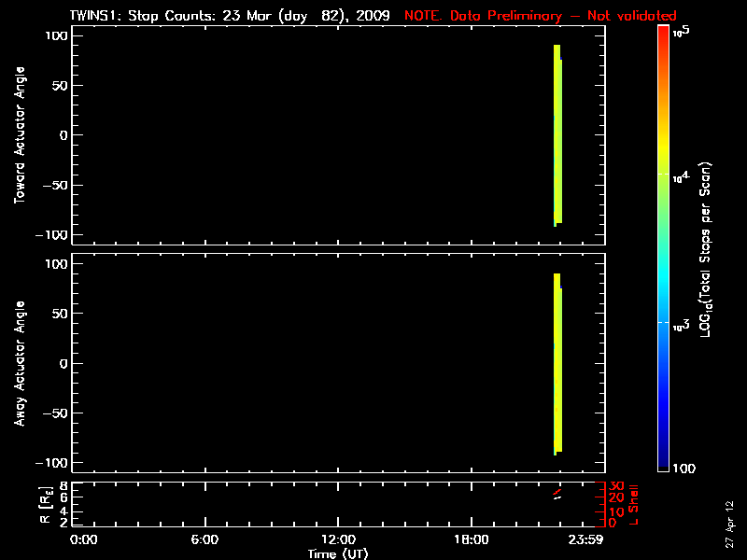Click the rainbow color bar scale

pyautogui.click(x=664, y=248)
